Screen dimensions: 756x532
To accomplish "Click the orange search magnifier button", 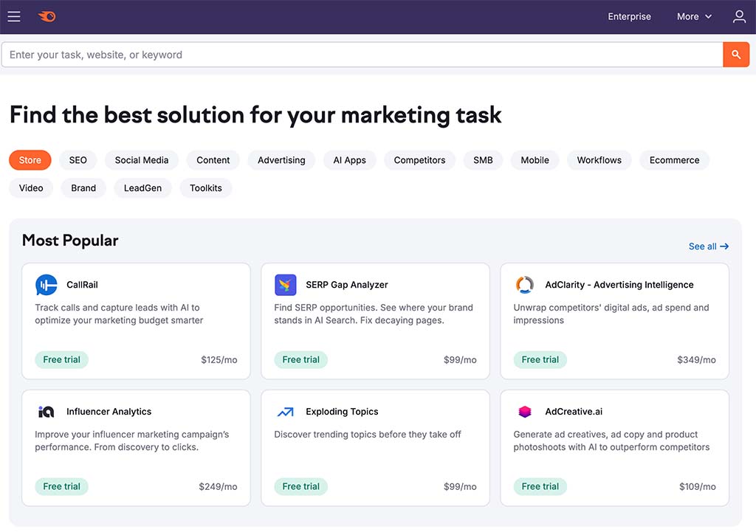I will (736, 54).
